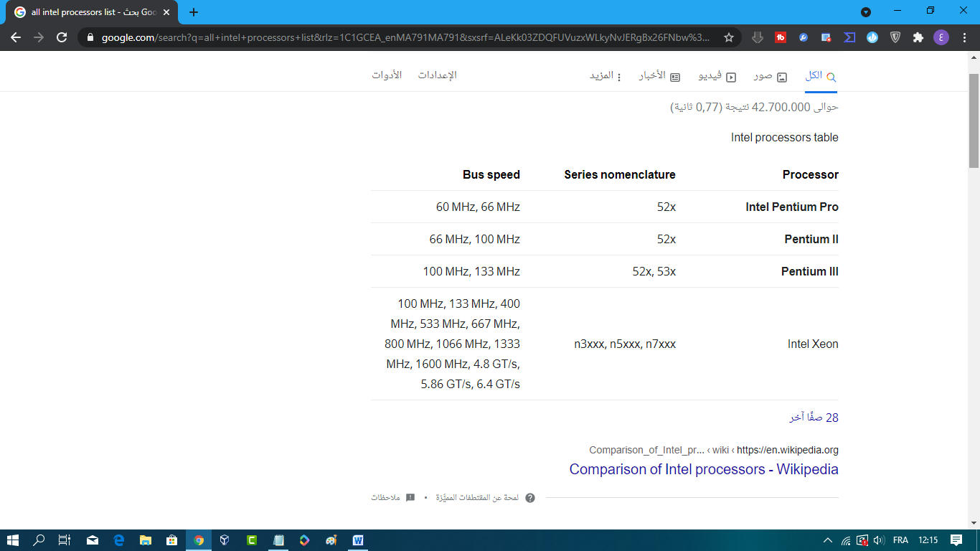This screenshot has width=980, height=551.
Task: Open Microsoft Word from the taskbar
Action: [x=358, y=540]
